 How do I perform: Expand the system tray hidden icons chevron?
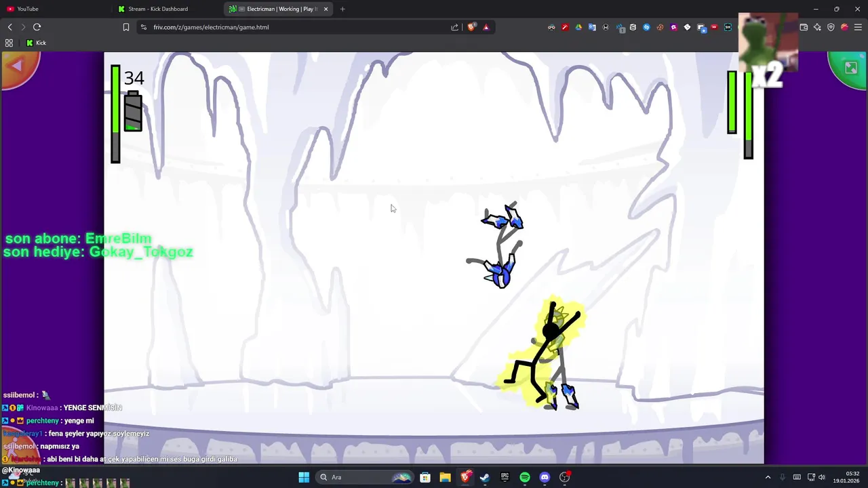(x=768, y=477)
